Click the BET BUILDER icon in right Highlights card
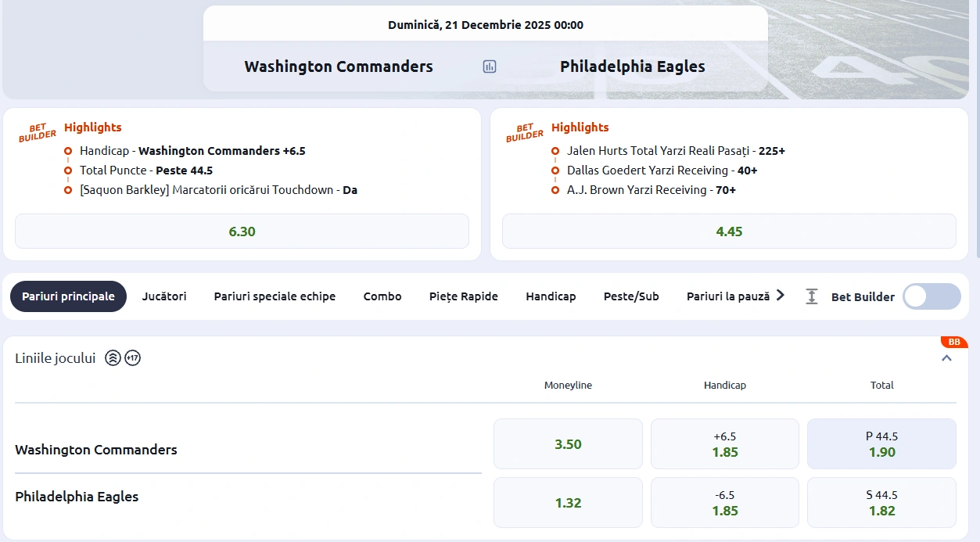The image size is (980, 542). click(522, 132)
